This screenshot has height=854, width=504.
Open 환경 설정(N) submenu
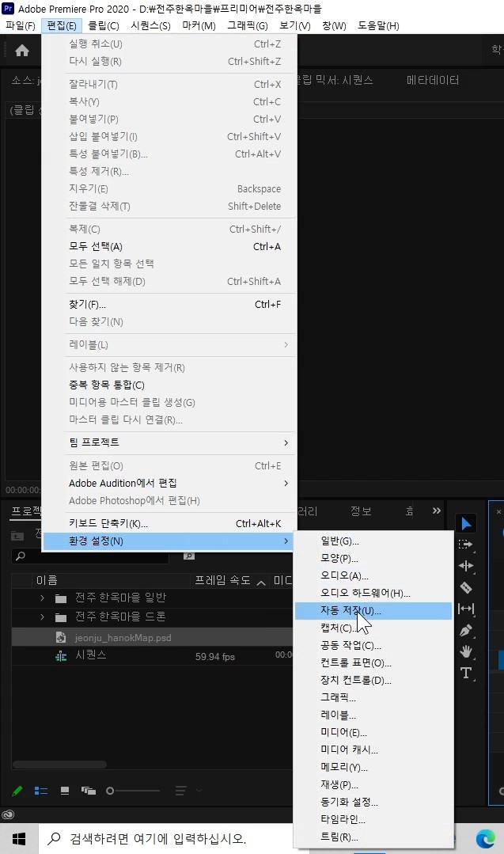click(x=169, y=541)
